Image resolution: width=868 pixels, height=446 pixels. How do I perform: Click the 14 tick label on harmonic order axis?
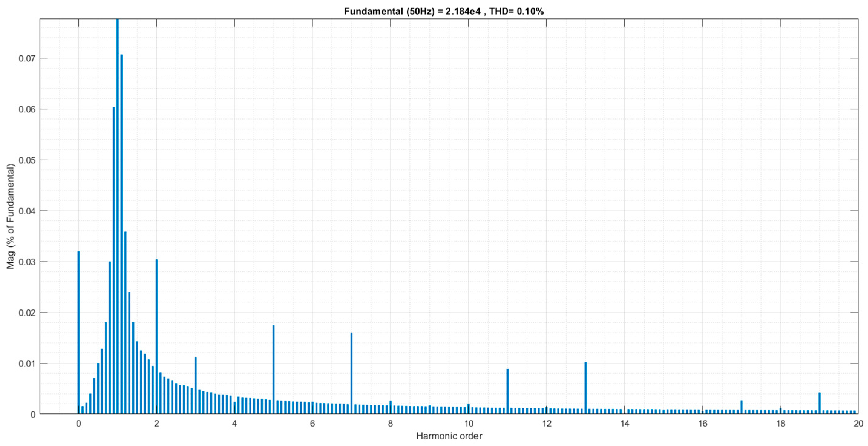(624, 423)
